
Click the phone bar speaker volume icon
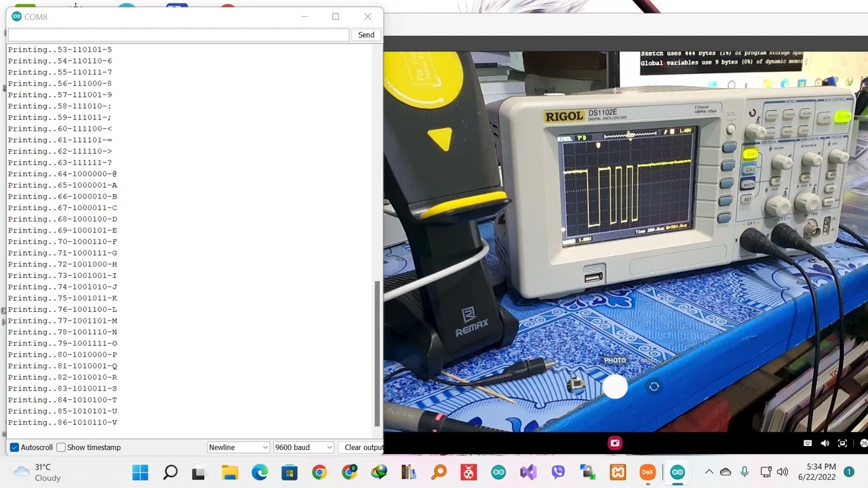(x=825, y=443)
